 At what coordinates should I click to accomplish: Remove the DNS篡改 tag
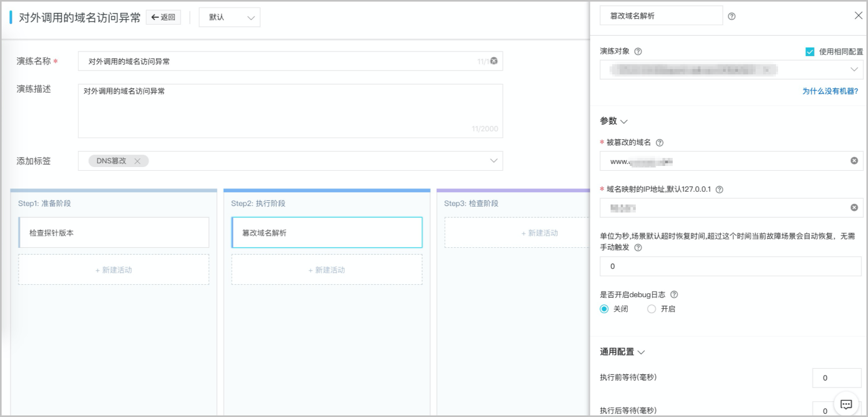click(x=138, y=161)
